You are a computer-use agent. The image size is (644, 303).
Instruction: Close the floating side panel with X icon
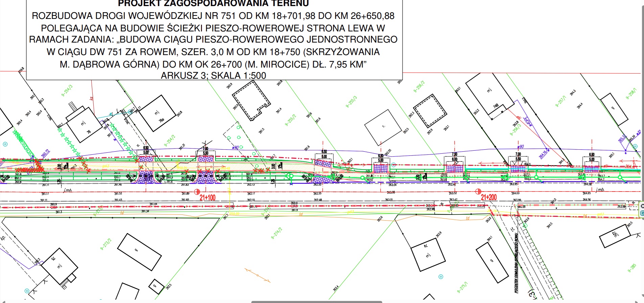642,206
